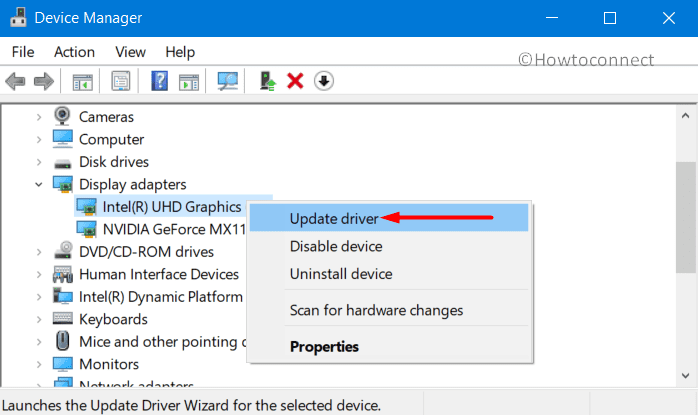Screen dimensions: 698x415
Task: Expand the Intel(R) Dynamic Platform category
Action: point(39,297)
